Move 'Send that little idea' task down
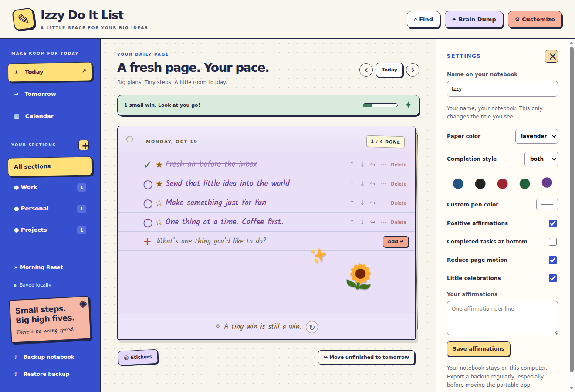 tap(362, 184)
